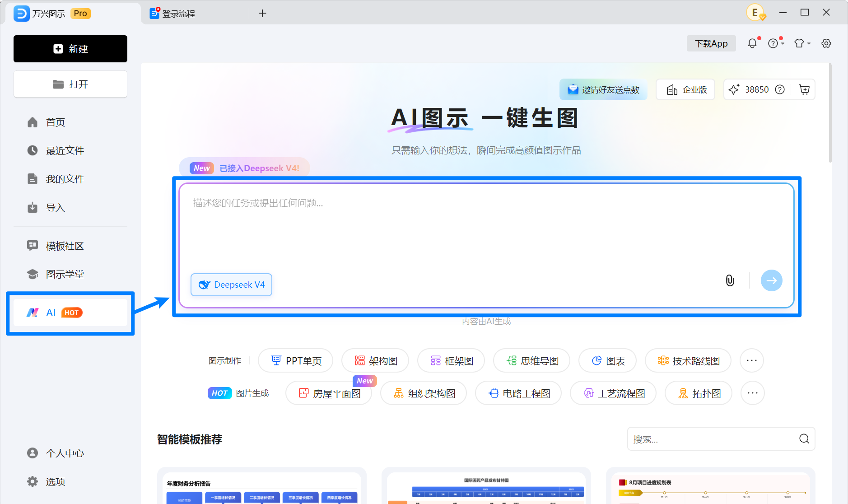This screenshot has height=504, width=848.
Task: Click the settings gear icon top right
Action: tap(826, 43)
